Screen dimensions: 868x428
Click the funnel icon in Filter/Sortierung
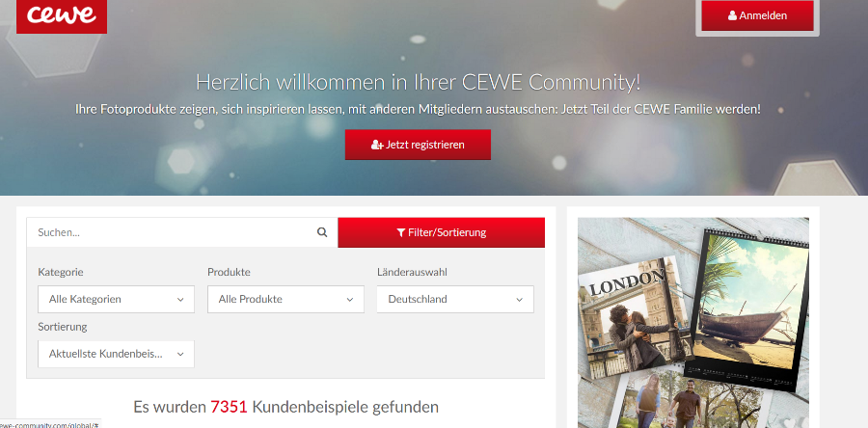(x=401, y=233)
